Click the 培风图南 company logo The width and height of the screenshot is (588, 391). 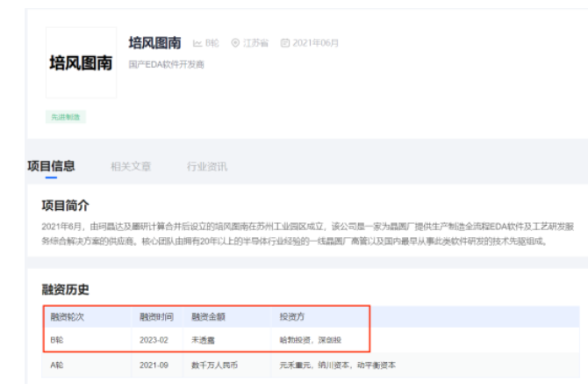81,63
